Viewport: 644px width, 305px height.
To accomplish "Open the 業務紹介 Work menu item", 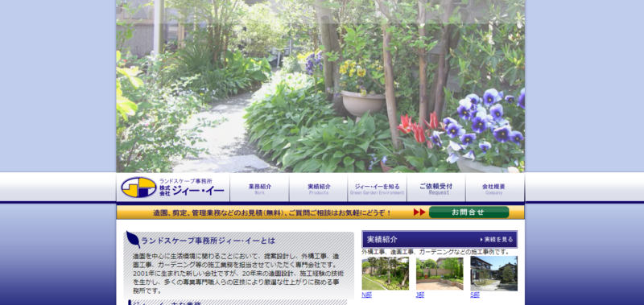I will click(x=259, y=188).
